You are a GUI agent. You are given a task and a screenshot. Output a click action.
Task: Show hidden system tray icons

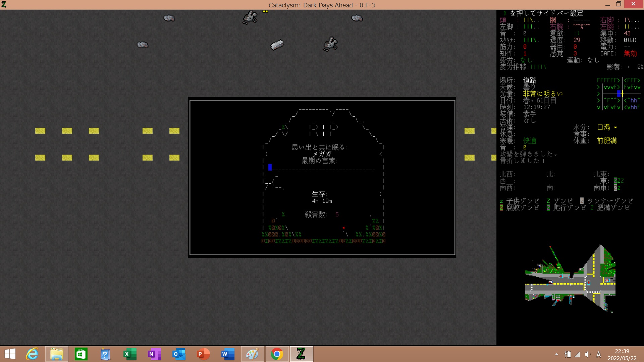point(556,354)
